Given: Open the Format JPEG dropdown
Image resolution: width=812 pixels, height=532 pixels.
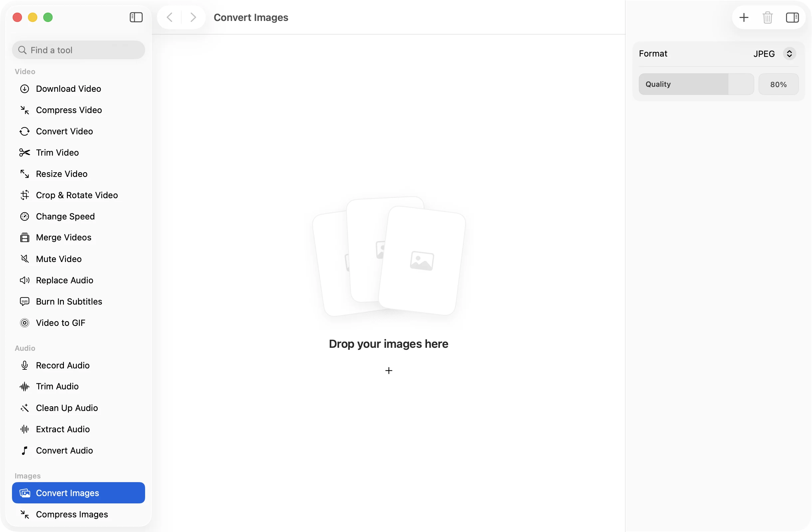Looking at the screenshot, I should (774, 54).
